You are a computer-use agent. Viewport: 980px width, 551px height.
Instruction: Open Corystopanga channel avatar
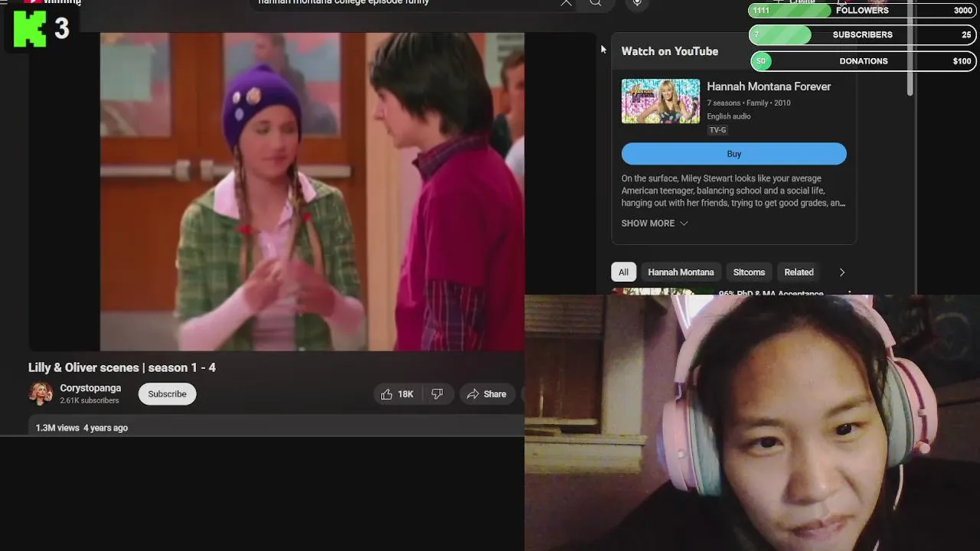click(x=41, y=393)
